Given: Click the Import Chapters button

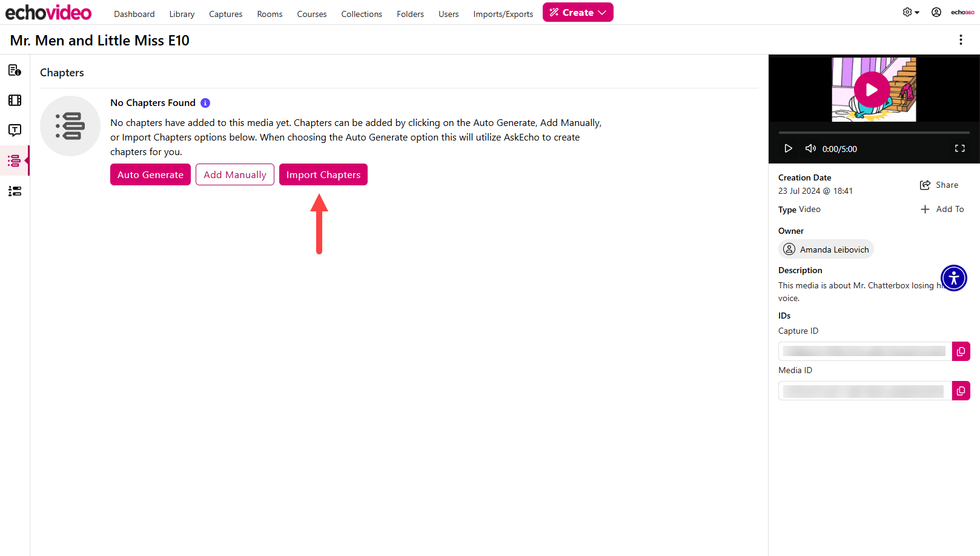Looking at the screenshot, I should pos(323,174).
